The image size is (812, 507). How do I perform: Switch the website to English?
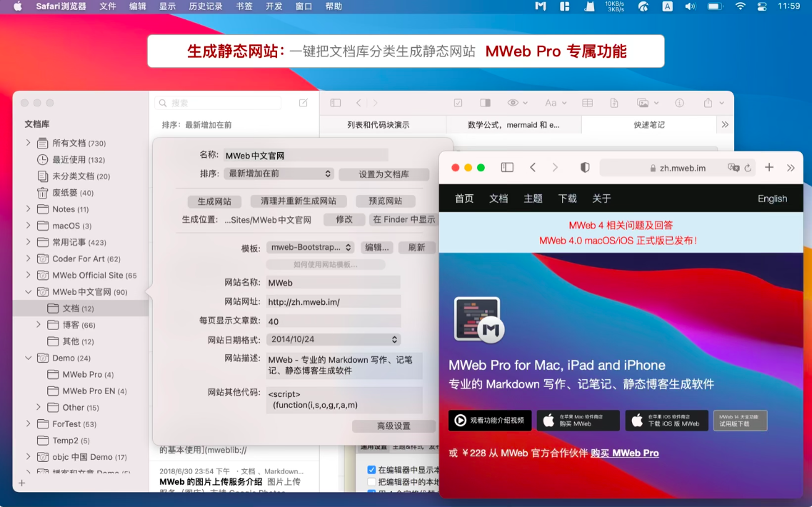point(772,199)
